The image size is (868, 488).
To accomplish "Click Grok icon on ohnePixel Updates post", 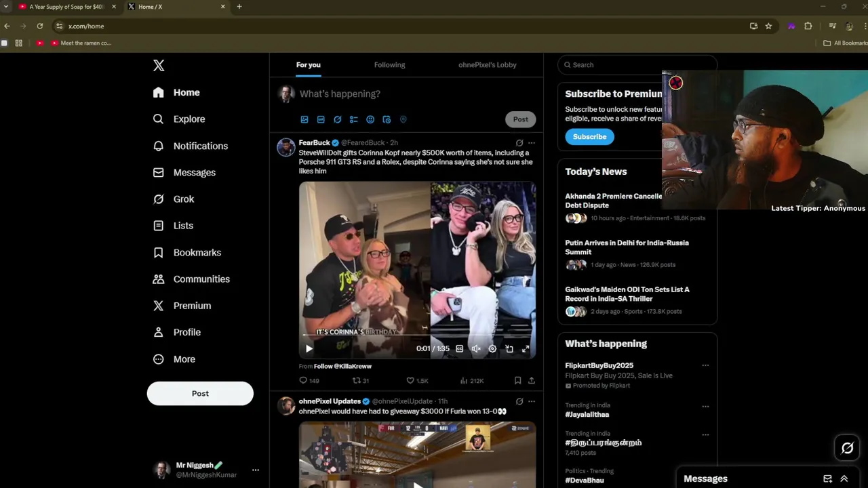I will pos(519,401).
